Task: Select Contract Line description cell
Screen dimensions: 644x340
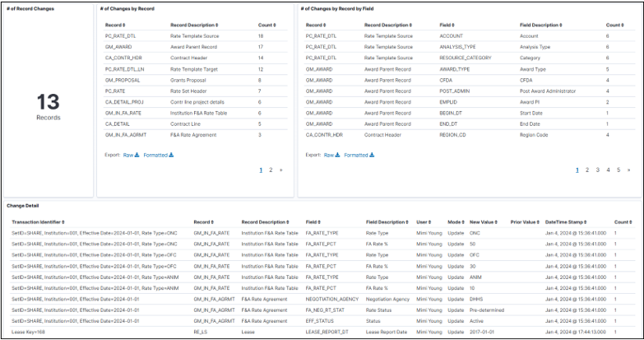Action: (x=185, y=123)
